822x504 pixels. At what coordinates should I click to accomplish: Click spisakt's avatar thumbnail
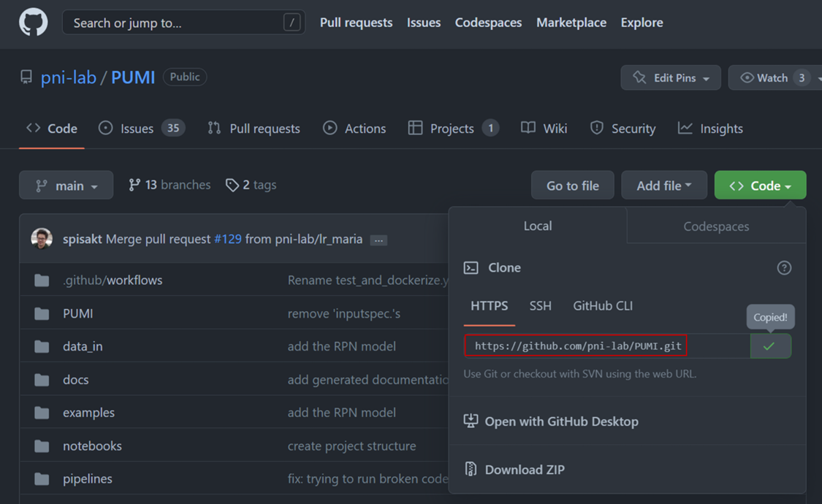pyautogui.click(x=42, y=238)
